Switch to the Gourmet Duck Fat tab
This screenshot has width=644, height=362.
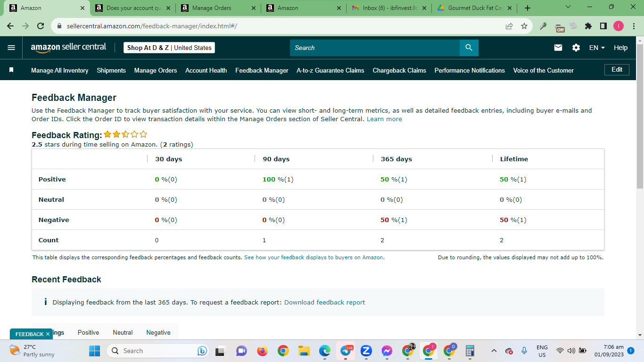point(475,8)
